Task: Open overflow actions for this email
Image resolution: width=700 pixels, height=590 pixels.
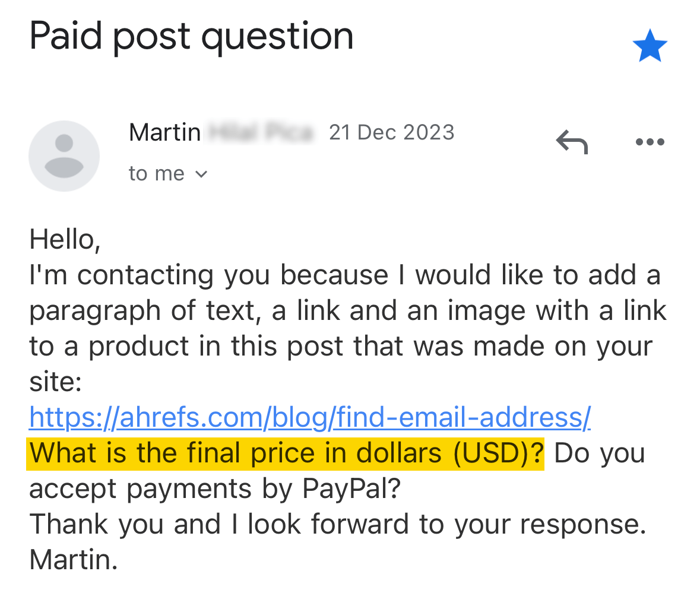Action: click(x=650, y=141)
